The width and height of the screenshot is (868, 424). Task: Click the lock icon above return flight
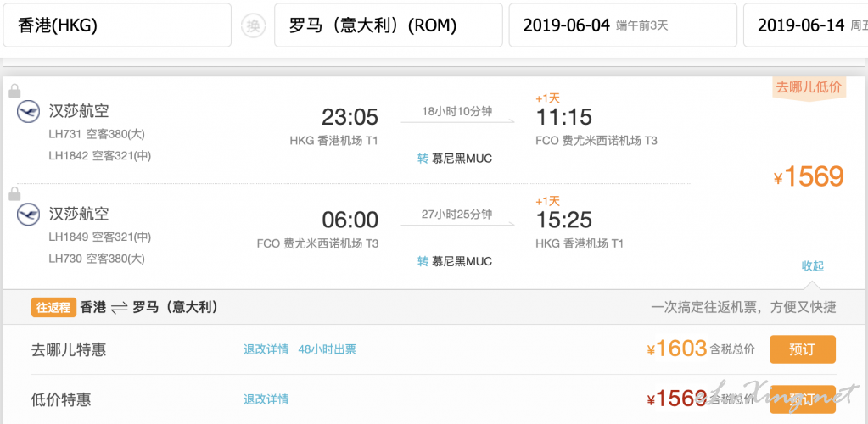[x=14, y=193]
